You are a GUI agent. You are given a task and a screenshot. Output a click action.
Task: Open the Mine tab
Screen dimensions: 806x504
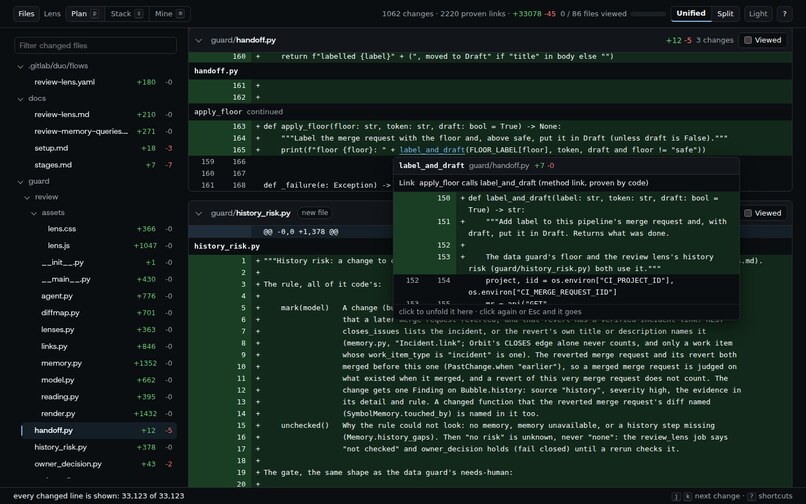[169, 14]
